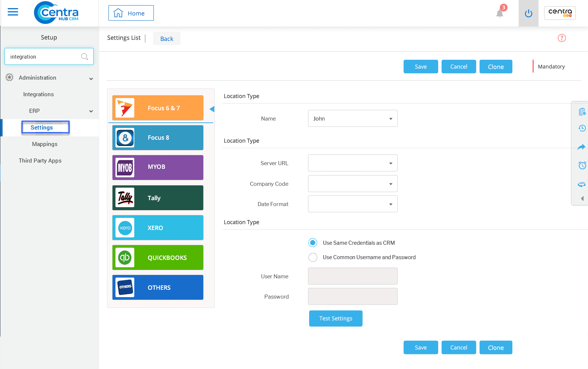Choose the MYOB integration tile
Screen dimensions: 588x369
[x=158, y=167]
